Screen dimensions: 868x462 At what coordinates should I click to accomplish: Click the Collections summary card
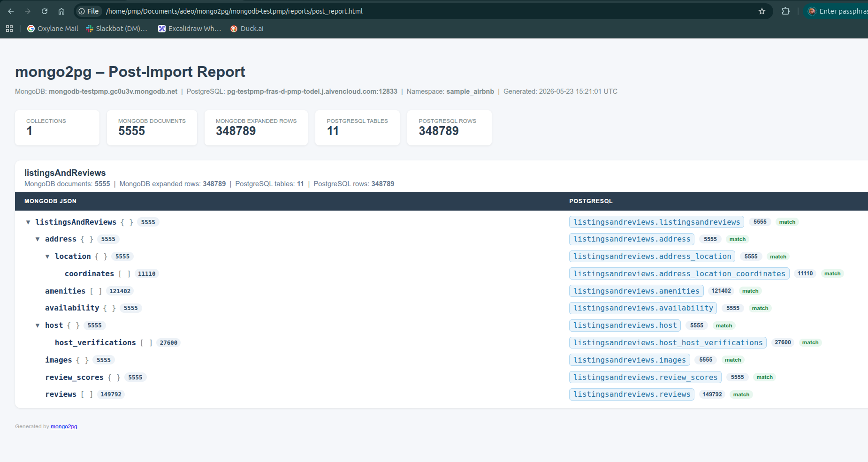pos(57,128)
